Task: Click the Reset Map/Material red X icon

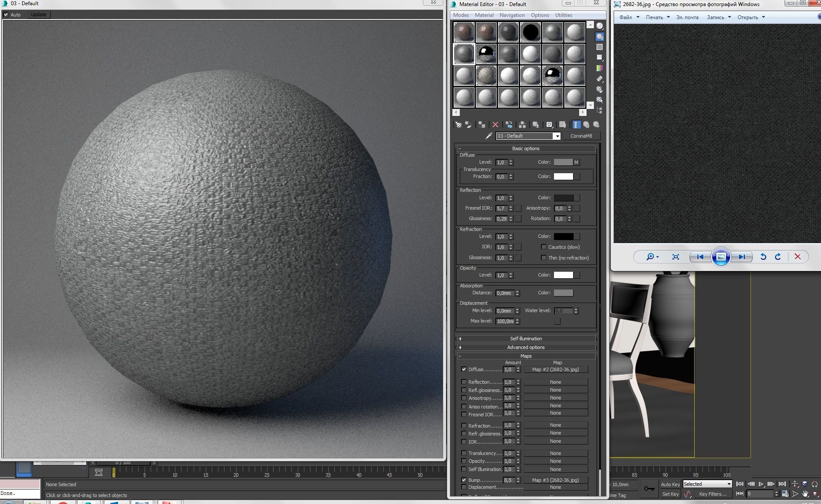Action: pyautogui.click(x=495, y=125)
